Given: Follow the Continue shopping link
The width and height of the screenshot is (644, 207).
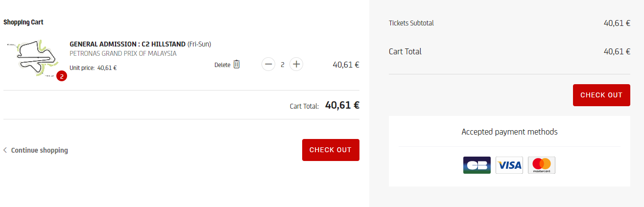Looking at the screenshot, I should pos(40,150).
